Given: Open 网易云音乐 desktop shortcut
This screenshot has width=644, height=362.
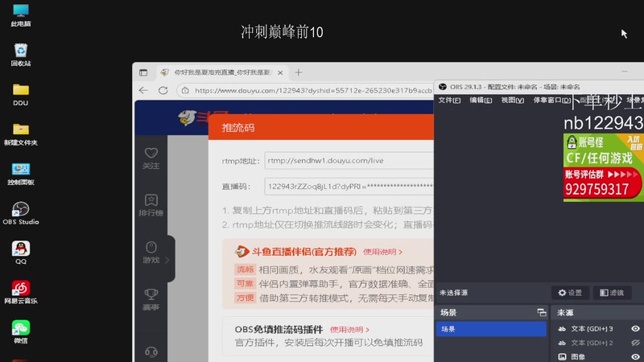Looking at the screenshot, I should click(21, 292).
